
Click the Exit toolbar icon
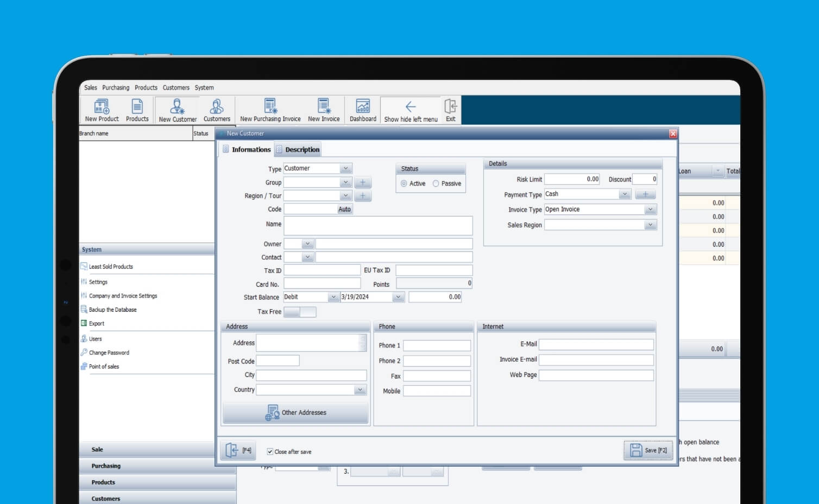click(451, 110)
